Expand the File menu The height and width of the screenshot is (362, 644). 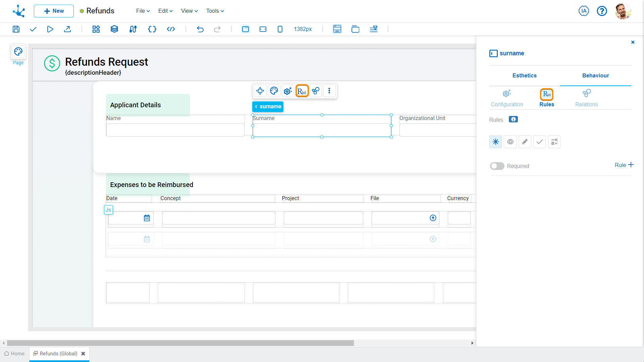(143, 11)
